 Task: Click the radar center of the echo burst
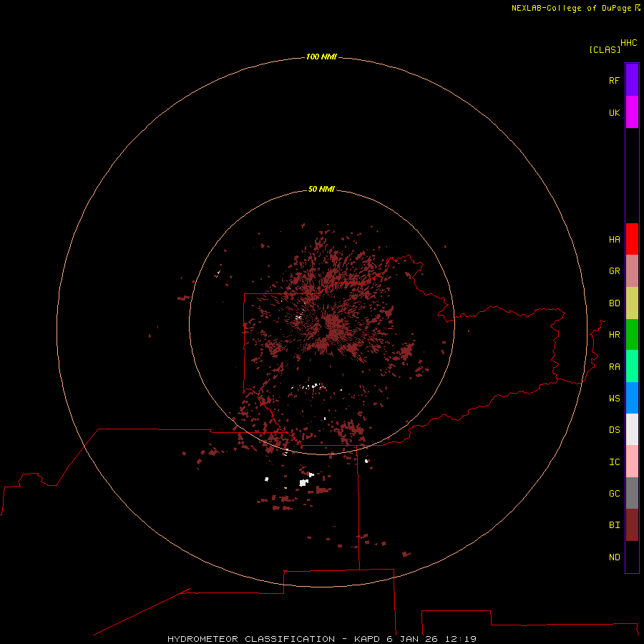[322, 323]
